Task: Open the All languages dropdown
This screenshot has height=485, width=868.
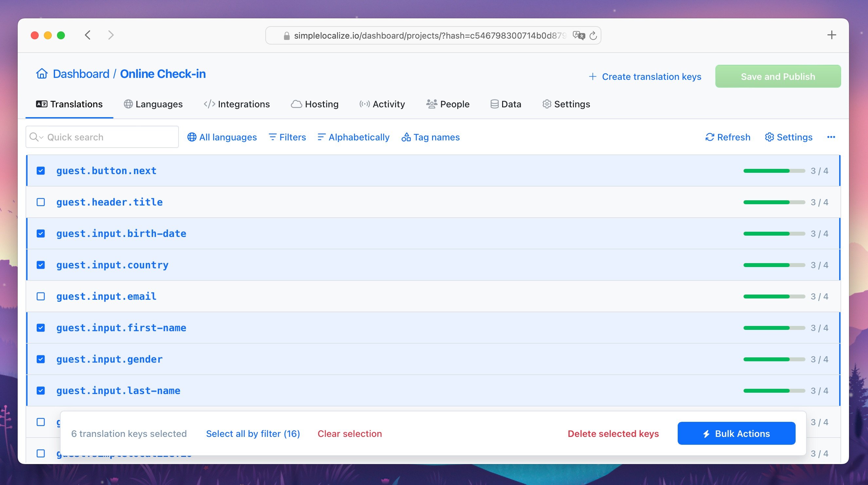Action: pos(222,137)
